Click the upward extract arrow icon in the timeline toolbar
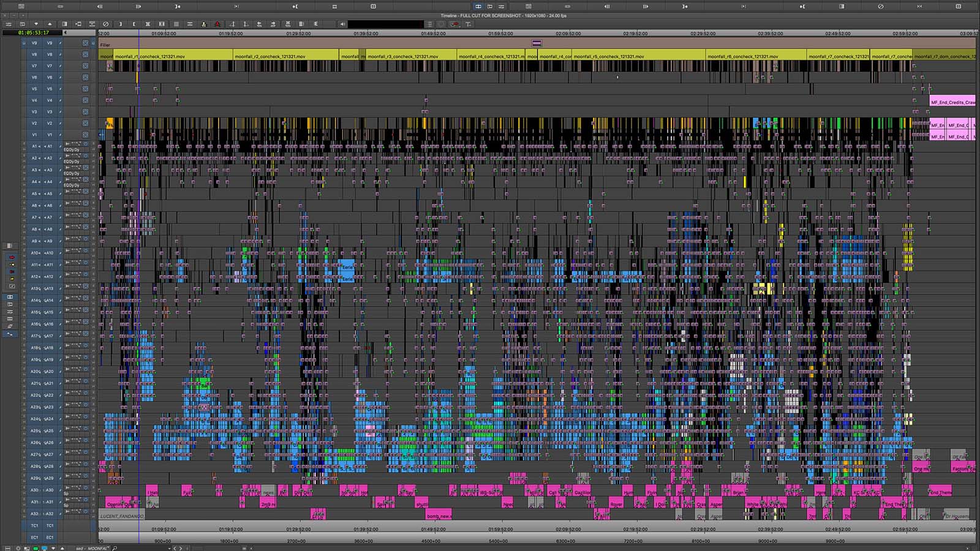This screenshot has width=980, height=551. [x=50, y=24]
